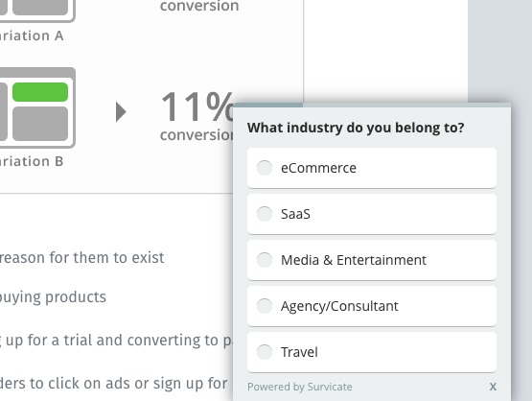Click the 'What industry do you belong to?' heading

(x=356, y=128)
